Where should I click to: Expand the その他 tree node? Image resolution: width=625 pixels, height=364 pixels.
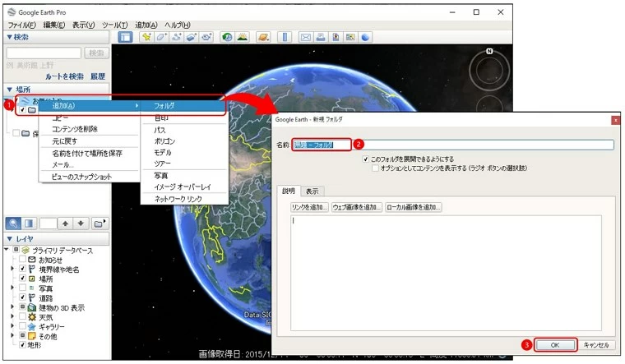point(13,336)
